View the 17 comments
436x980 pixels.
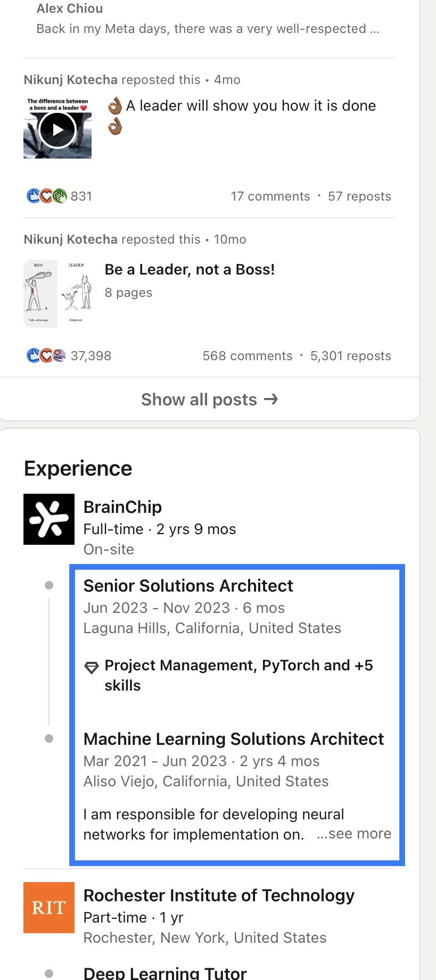(270, 196)
